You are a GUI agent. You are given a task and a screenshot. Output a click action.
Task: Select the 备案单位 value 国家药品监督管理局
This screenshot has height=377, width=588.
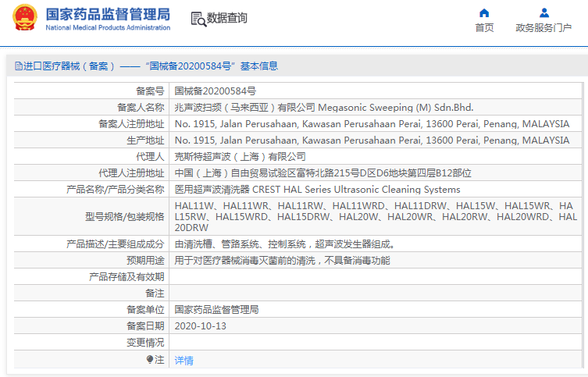[217, 310]
